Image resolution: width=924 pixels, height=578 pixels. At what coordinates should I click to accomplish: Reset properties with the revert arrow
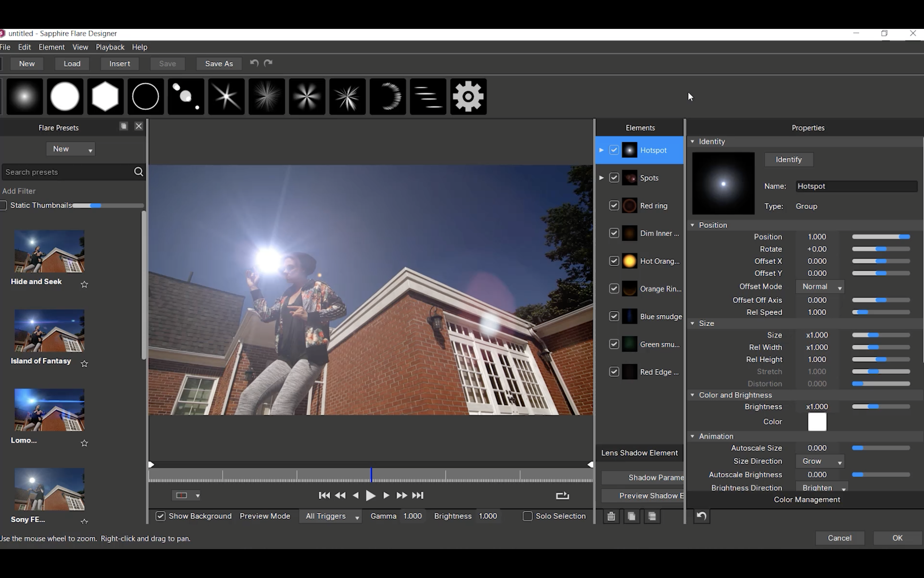coord(702,516)
